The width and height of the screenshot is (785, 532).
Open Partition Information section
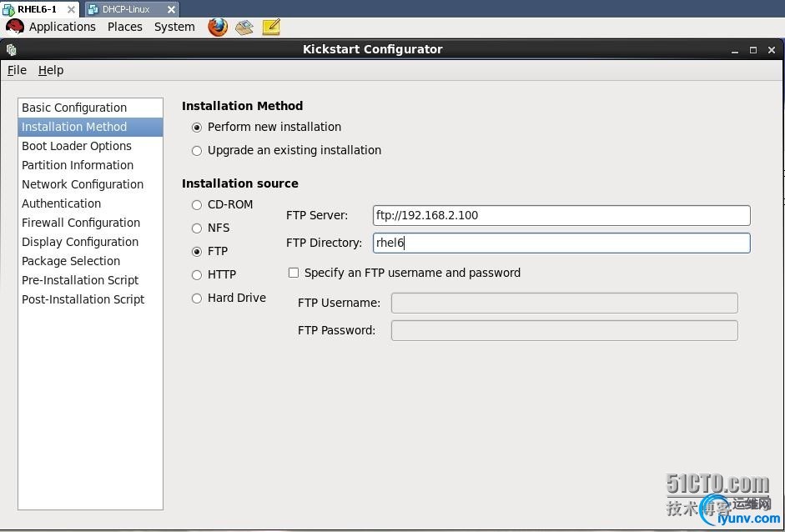tap(90, 165)
